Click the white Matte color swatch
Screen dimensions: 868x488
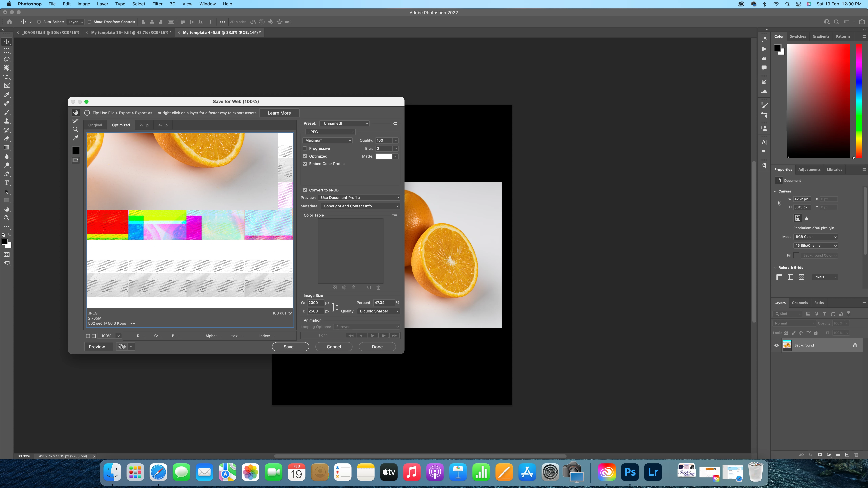[384, 156]
